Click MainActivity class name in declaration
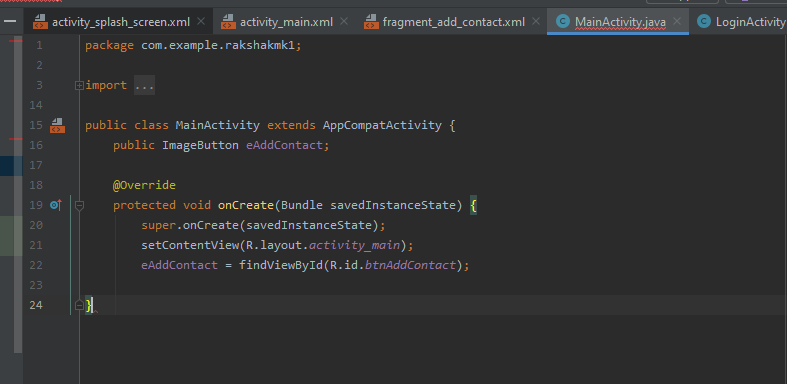Viewport: 787px width, 384px height. (217, 125)
